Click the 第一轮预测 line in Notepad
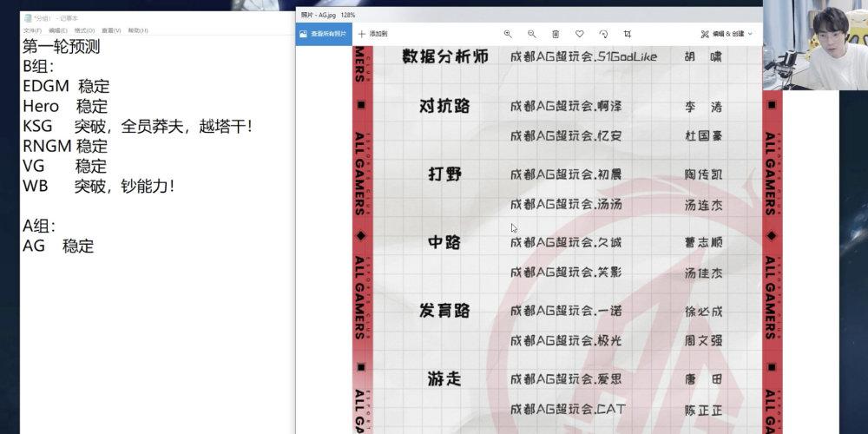This screenshot has width=868, height=434. click(62, 47)
